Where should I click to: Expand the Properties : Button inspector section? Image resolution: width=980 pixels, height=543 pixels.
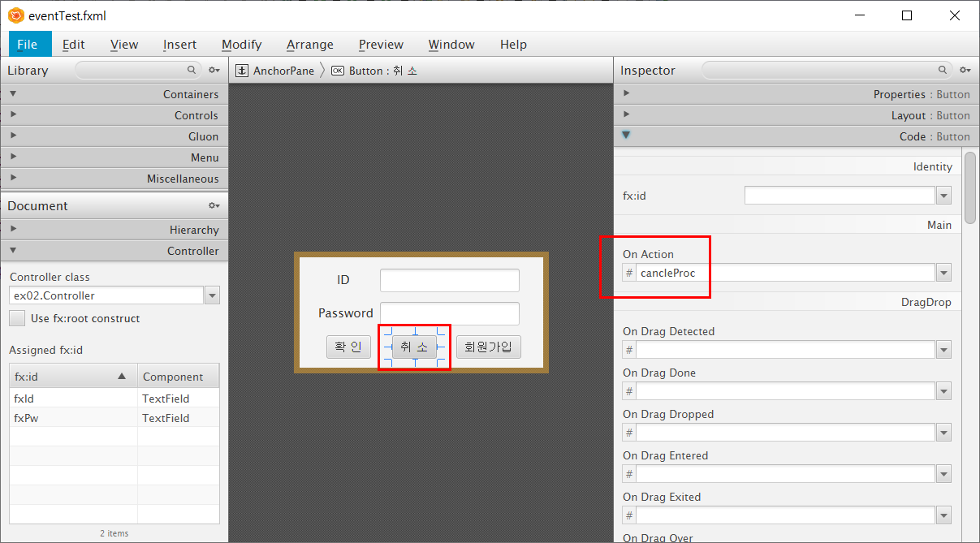click(x=797, y=94)
